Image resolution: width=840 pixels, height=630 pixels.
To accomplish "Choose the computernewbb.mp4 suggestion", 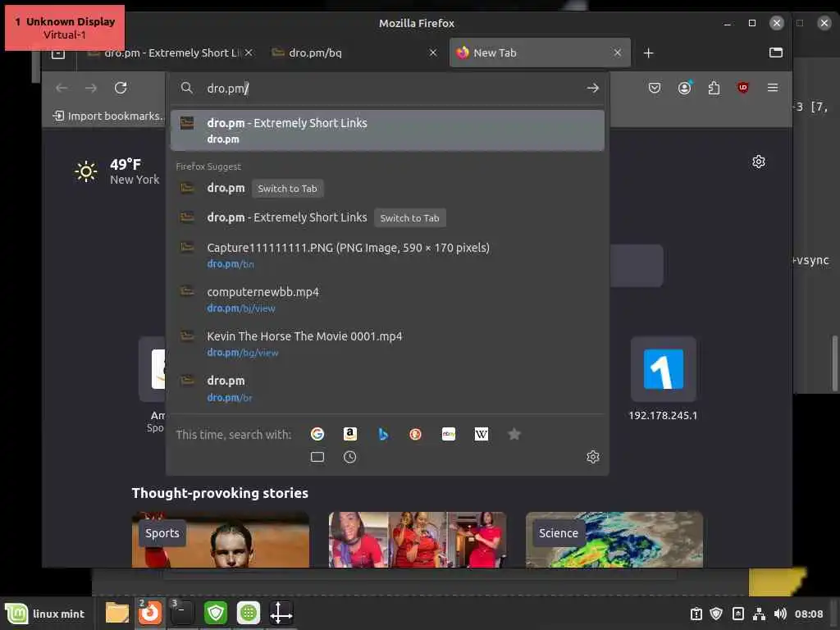I will [387, 299].
